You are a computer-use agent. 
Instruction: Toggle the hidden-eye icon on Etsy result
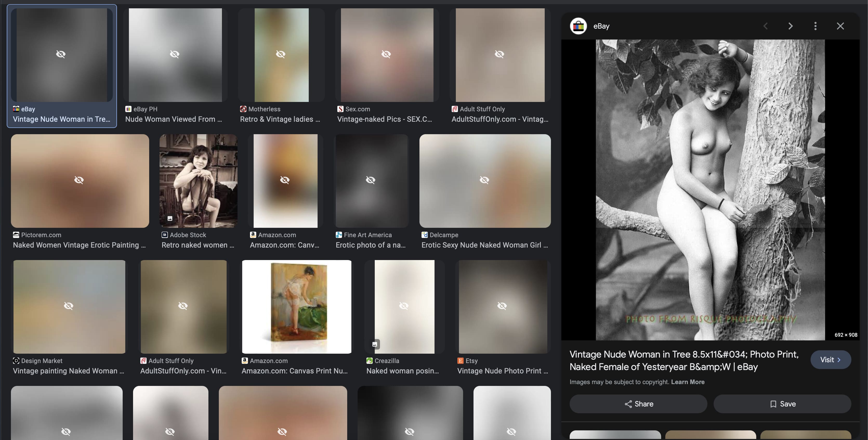coord(502,306)
